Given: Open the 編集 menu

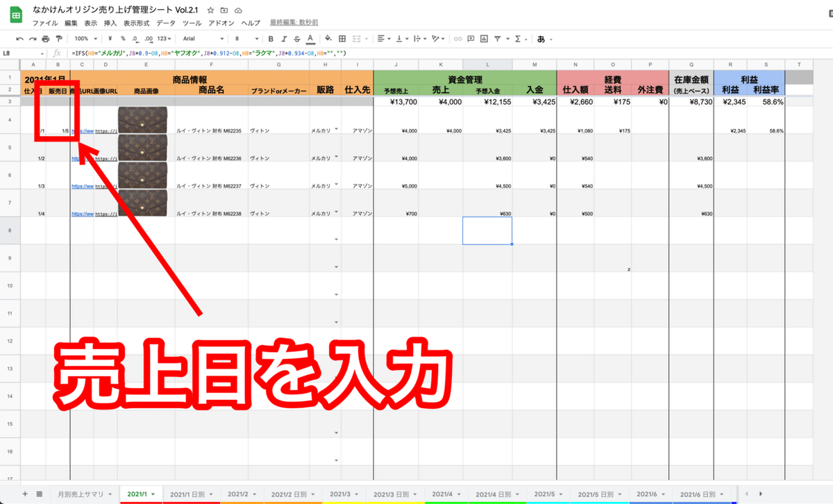Looking at the screenshot, I should click(x=71, y=23).
